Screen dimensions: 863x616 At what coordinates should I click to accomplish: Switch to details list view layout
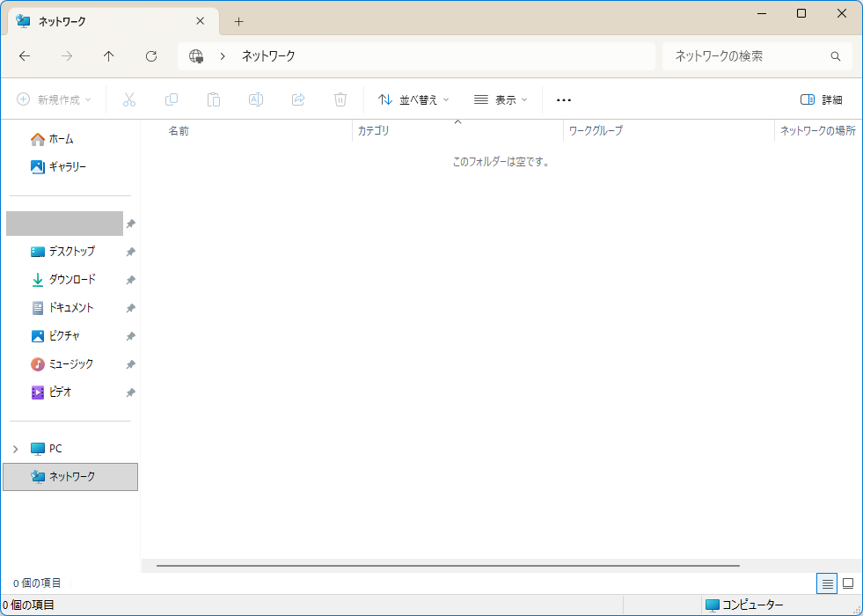(826, 583)
